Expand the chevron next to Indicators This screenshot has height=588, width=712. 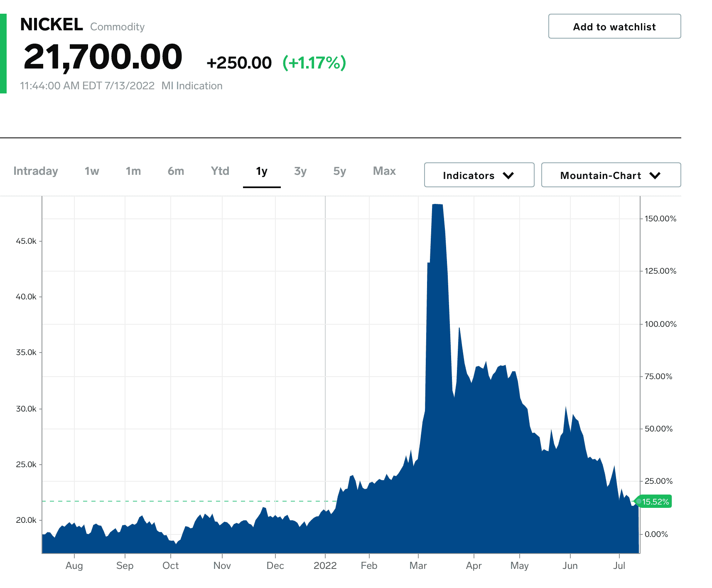(x=509, y=175)
